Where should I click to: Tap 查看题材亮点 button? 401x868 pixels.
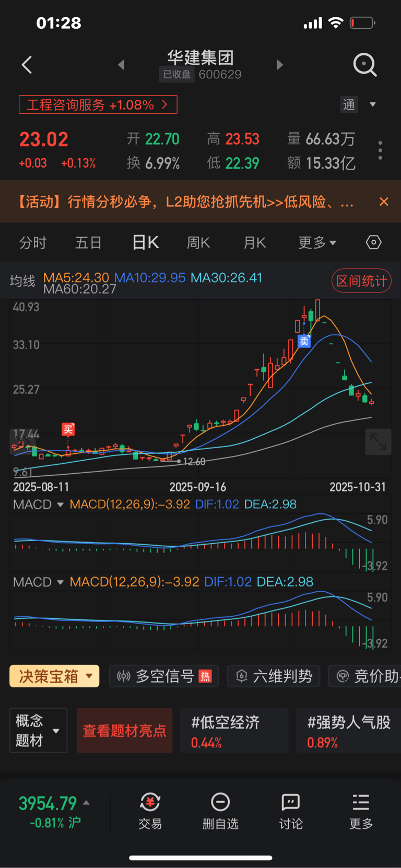pos(125,730)
